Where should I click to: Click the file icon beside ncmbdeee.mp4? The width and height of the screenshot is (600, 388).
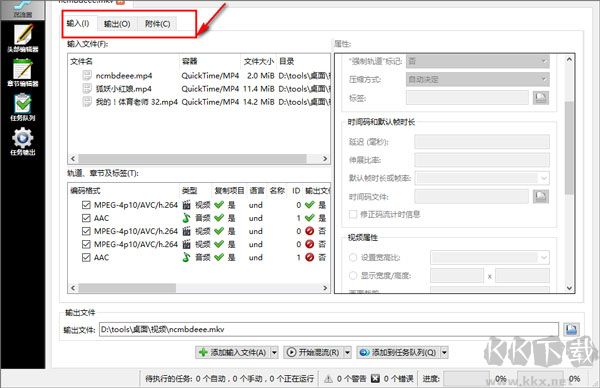[87, 75]
